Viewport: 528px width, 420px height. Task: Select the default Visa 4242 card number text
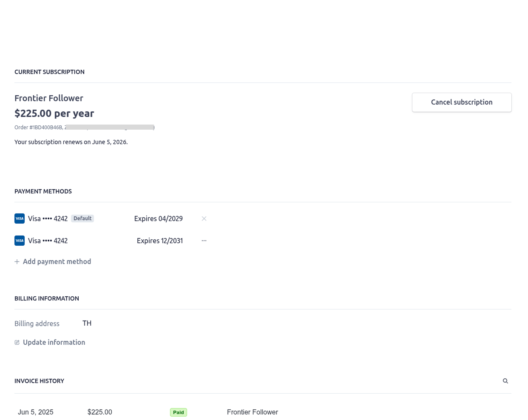tap(48, 219)
